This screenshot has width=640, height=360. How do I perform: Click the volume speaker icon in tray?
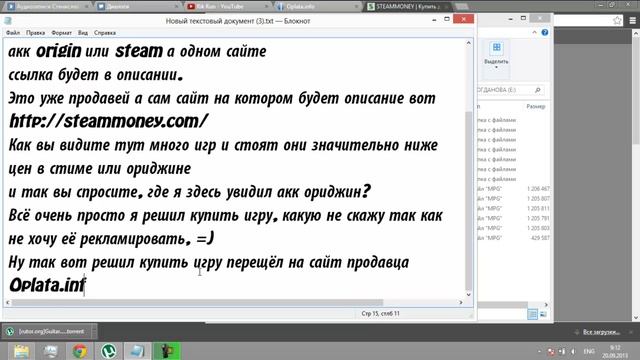[573, 351]
